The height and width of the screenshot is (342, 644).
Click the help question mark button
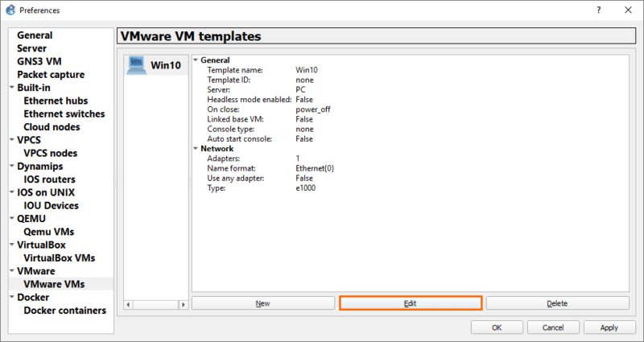click(599, 10)
